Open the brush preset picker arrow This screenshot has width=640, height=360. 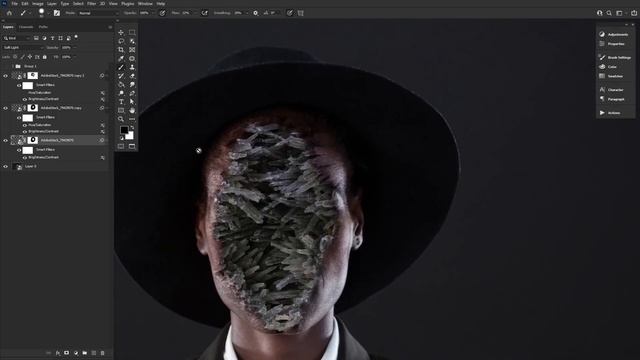[48, 13]
